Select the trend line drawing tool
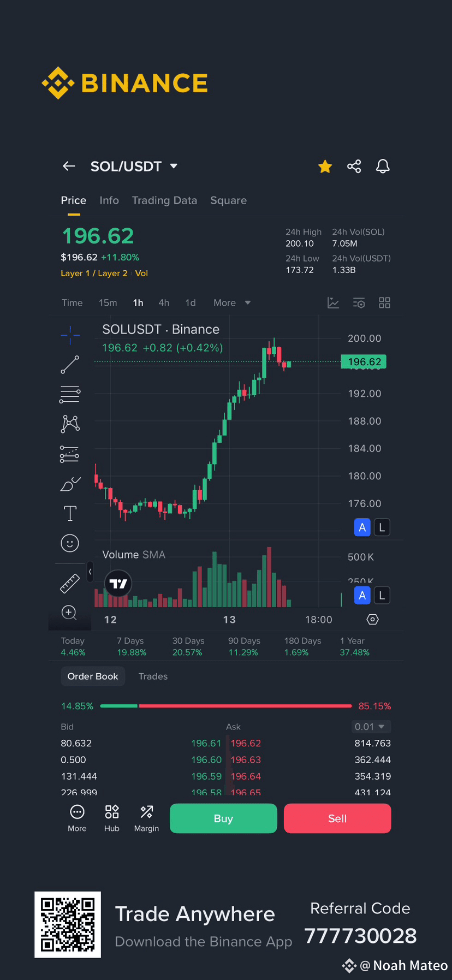Screen dimensions: 452x980 coord(70,365)
